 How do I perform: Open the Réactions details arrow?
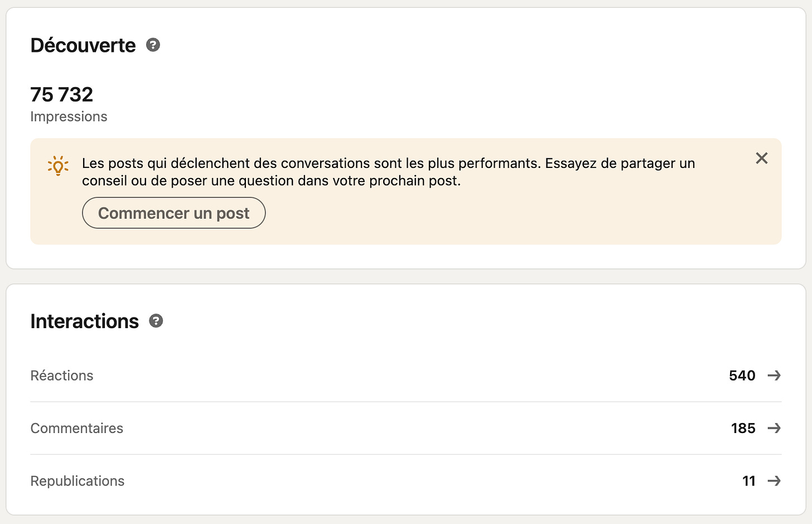[774, 376]
